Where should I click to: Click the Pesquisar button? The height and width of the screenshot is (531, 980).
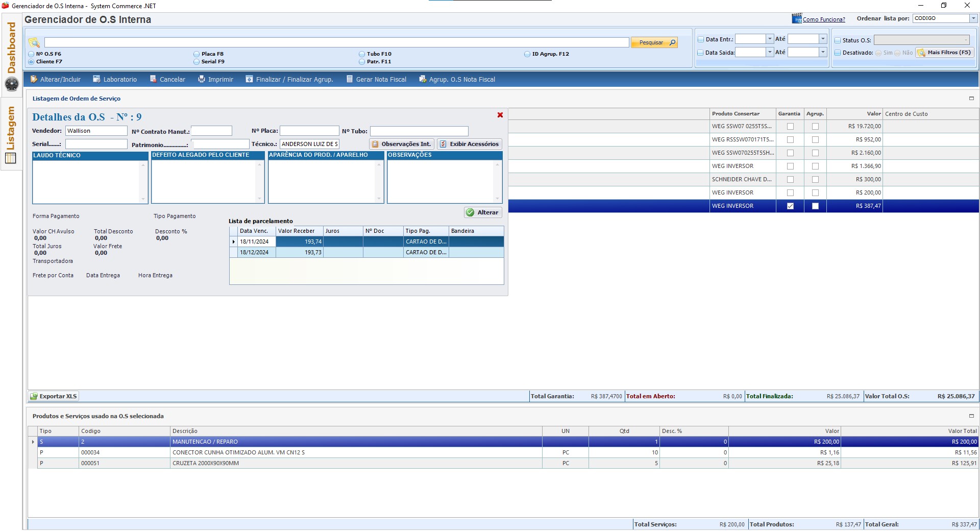coord(654,42)
